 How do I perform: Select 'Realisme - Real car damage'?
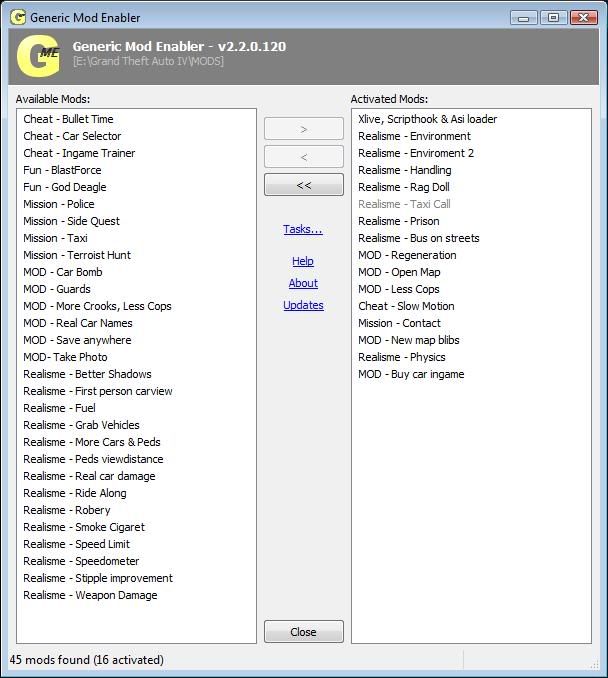coord(89,477)
